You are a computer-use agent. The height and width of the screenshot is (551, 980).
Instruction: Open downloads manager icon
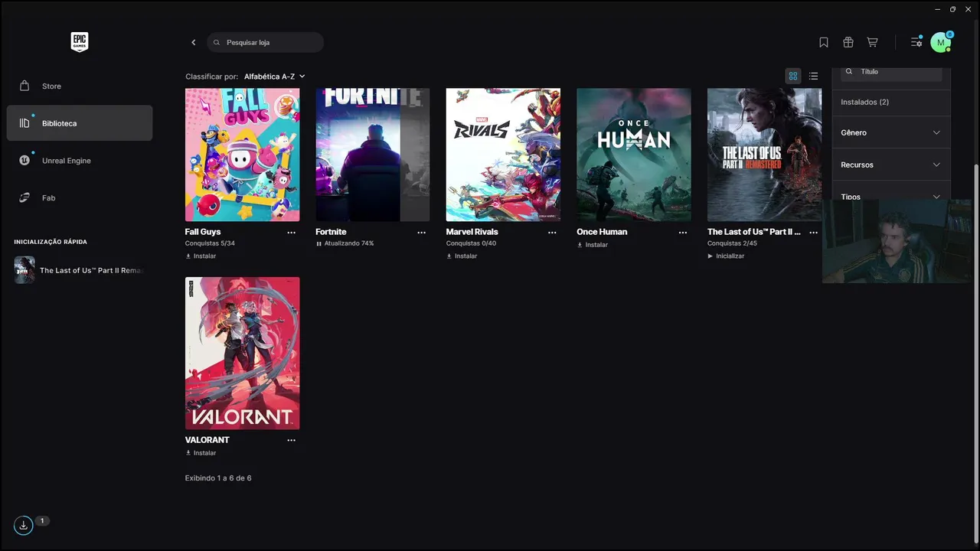(24, 525)
